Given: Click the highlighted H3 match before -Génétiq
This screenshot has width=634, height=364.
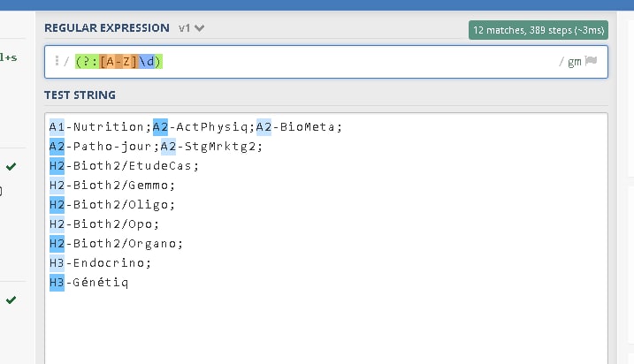Looking at the screenshot, I should click(57, 283).
